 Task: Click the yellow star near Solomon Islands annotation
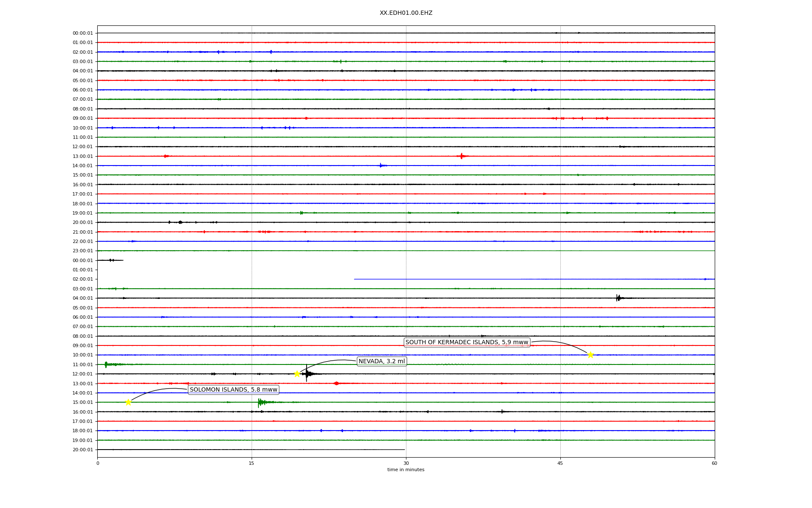coord(128,402)
